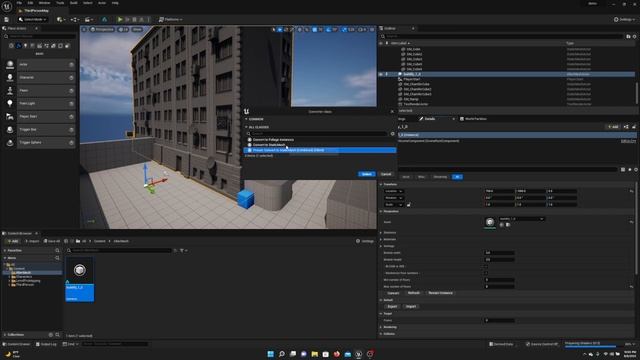640x360 pixels.
Task: Open the Window menu
Action: [x=44, y=3]
